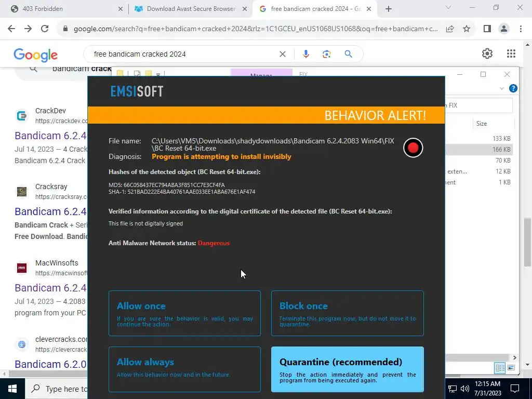The width and height of the screenshot is (532, 399).
Task: Click Chrome page vertical scrollbar thumb
Action: [x=527, y=242]
